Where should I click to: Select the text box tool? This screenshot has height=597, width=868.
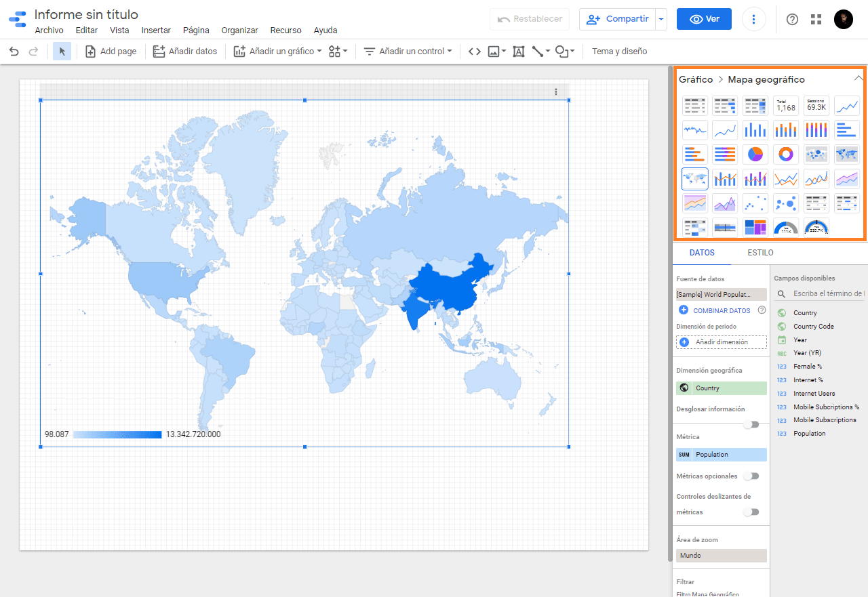(519, 52)
